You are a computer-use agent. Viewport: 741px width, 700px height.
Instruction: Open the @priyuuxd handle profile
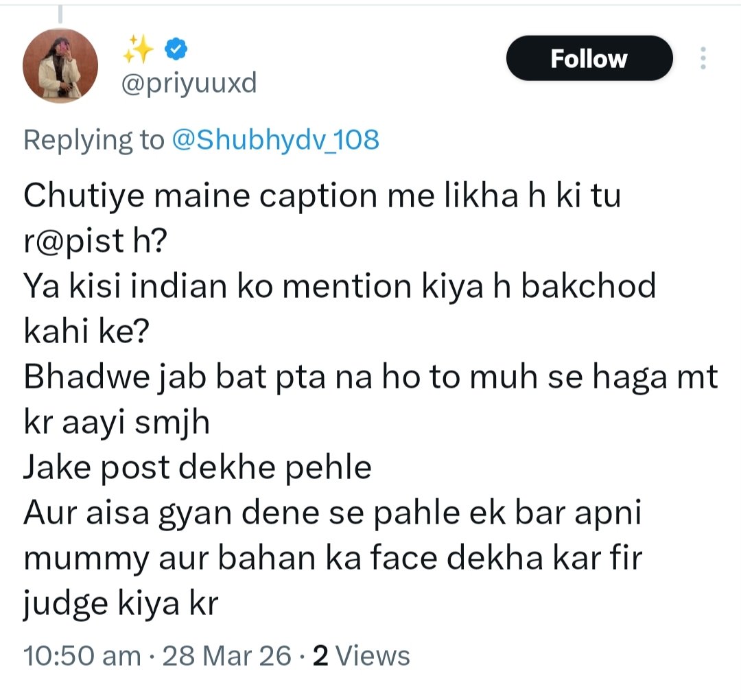point(189,84)
